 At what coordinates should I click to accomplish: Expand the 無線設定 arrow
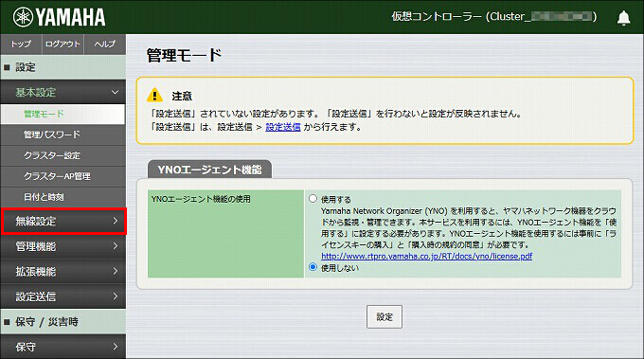click(116, 221)
